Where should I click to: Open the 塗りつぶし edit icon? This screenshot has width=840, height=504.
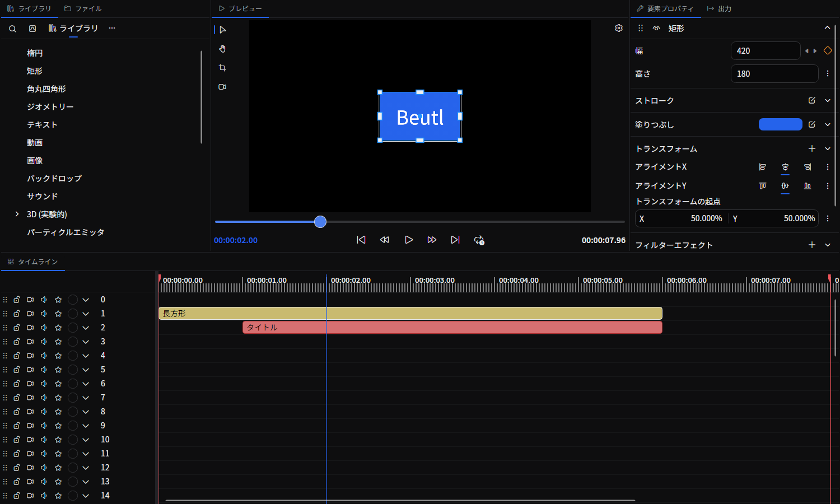click(x=812, y=124)
